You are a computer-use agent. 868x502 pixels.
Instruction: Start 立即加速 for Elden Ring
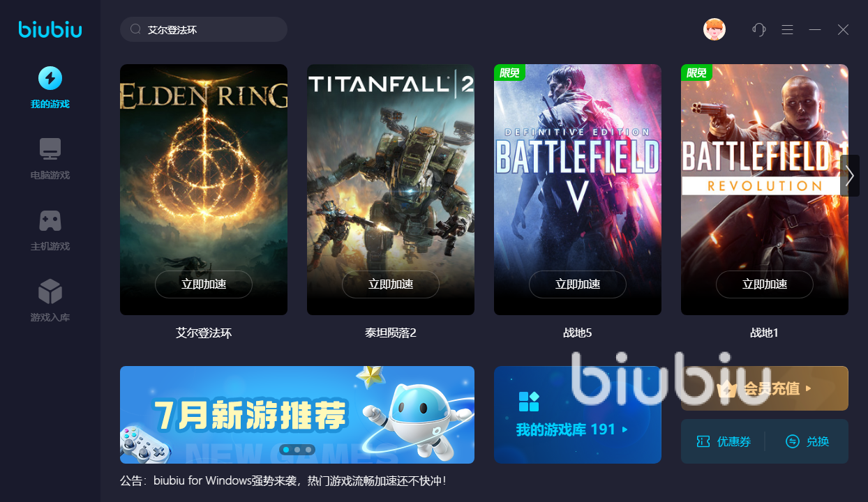point(204,284)
